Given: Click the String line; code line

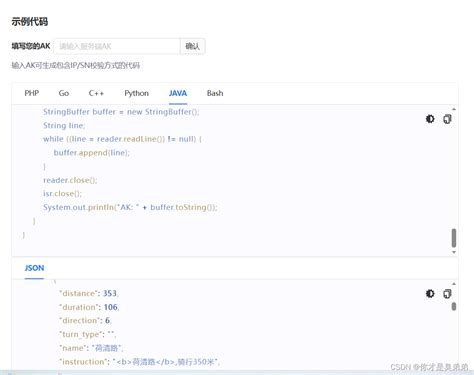Looking at the screenshot, I should point(64,125).
